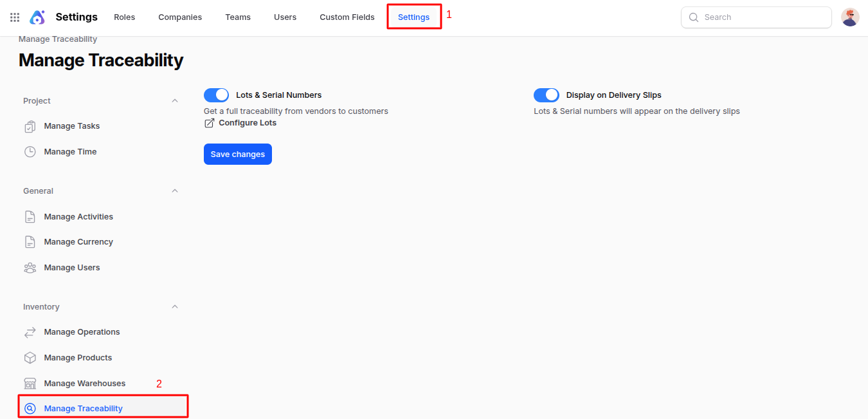Collapse the General section chevron
The image size is (868, 419).
[x=175, y=191]
